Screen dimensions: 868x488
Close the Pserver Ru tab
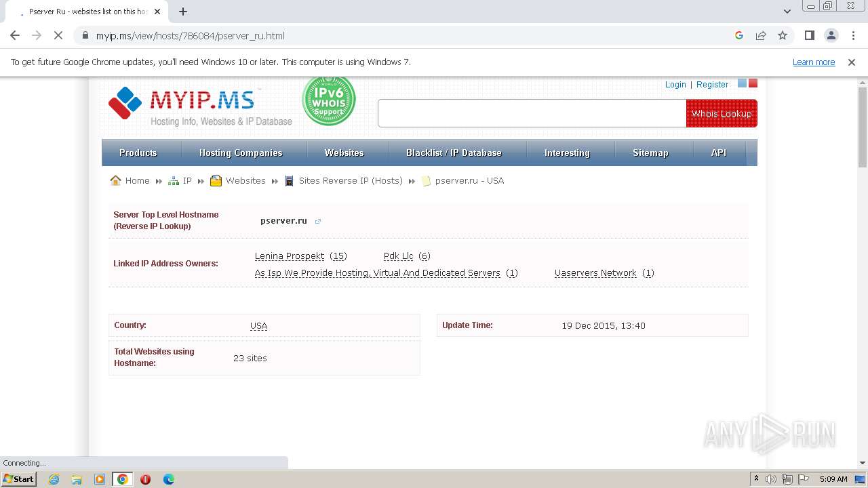pos(157,12)
